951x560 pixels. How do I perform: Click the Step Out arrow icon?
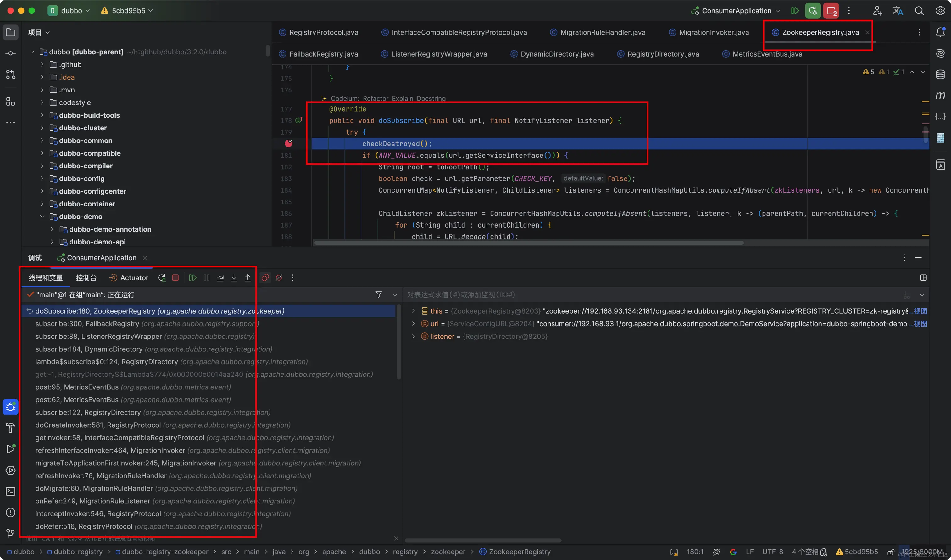tap(248, 278)
